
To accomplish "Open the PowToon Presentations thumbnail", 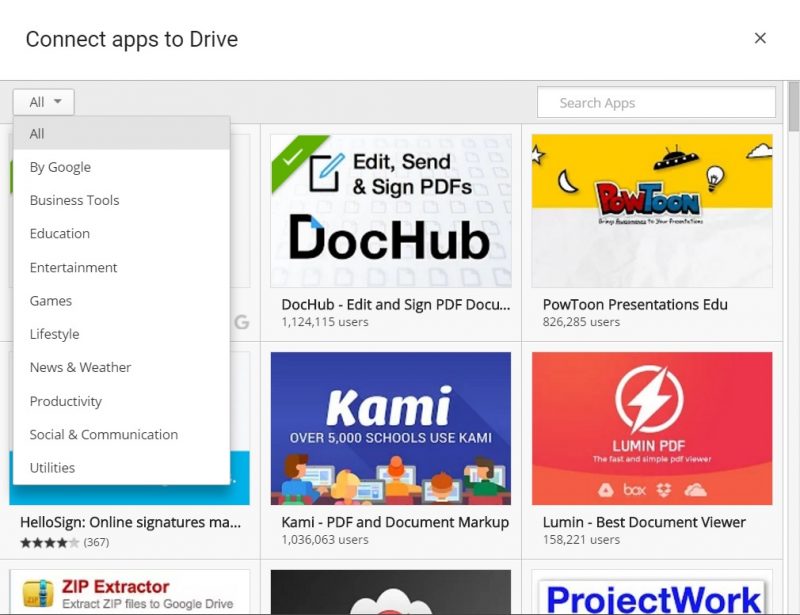I will point(652,211).
